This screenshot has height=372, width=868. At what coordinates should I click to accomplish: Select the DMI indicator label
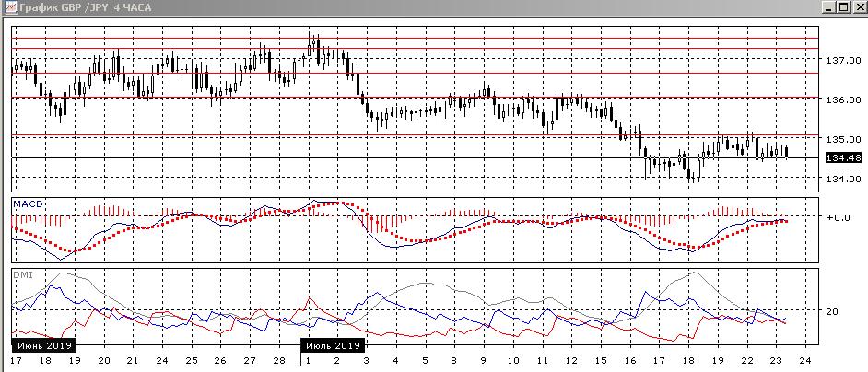click(x=21, y=274)
